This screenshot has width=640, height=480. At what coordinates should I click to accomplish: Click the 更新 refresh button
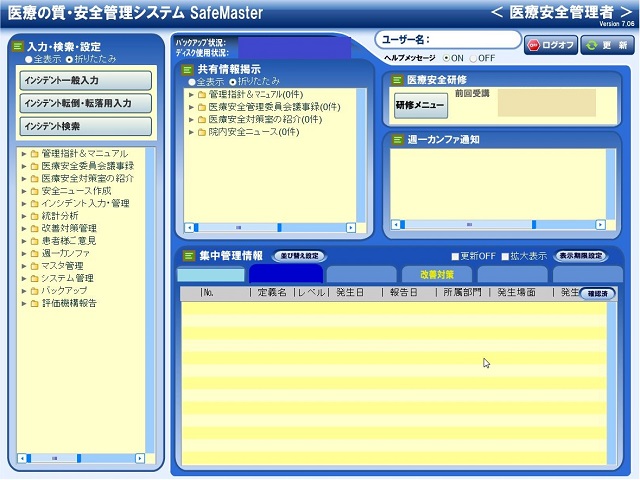point(608,45)
